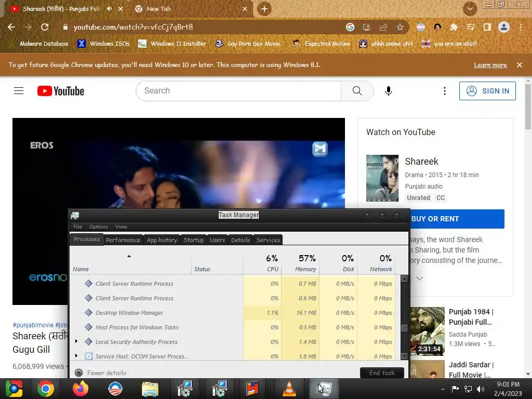This screenshot has height=399, width=532.
Task: Click the install/download icon in address bar
Action: click(x=366, y=27)
